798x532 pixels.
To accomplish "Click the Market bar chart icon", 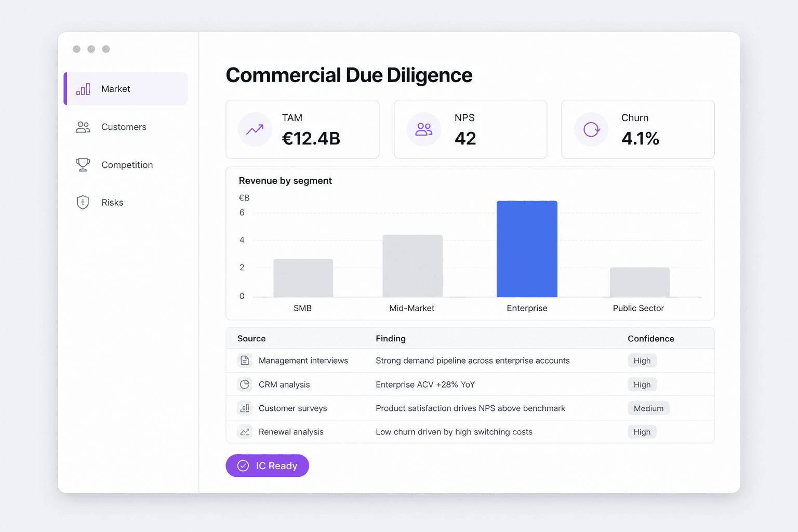I will coord(83,89).
